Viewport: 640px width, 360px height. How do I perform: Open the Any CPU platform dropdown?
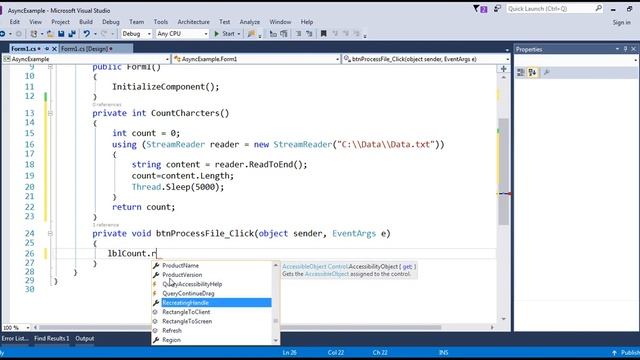[182, 34]
